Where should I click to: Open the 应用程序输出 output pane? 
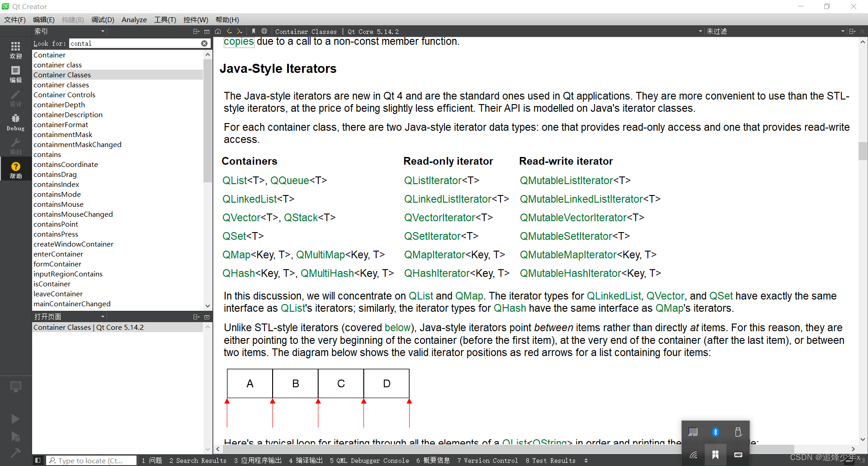point(258,461)
